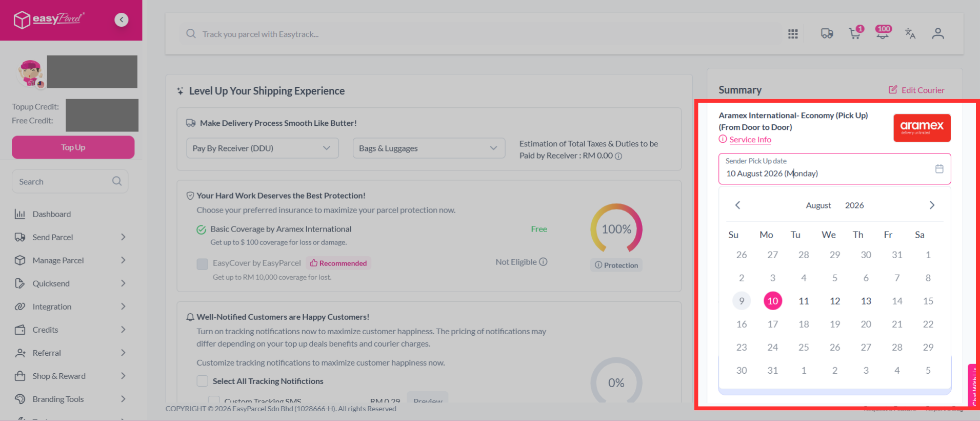Click the delivery truck icon in header
Image resolution: width=980 pixels, height=421 pixels.
827,34
